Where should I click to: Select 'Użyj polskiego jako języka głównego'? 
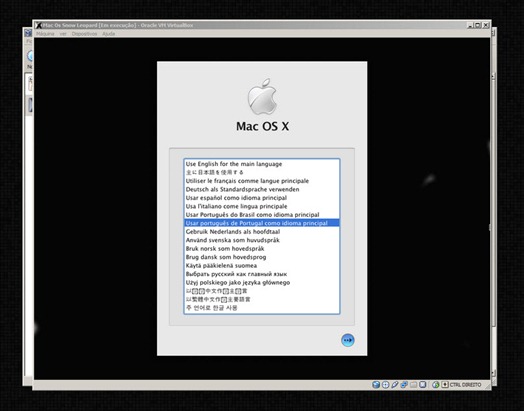(x=262, y=283)
